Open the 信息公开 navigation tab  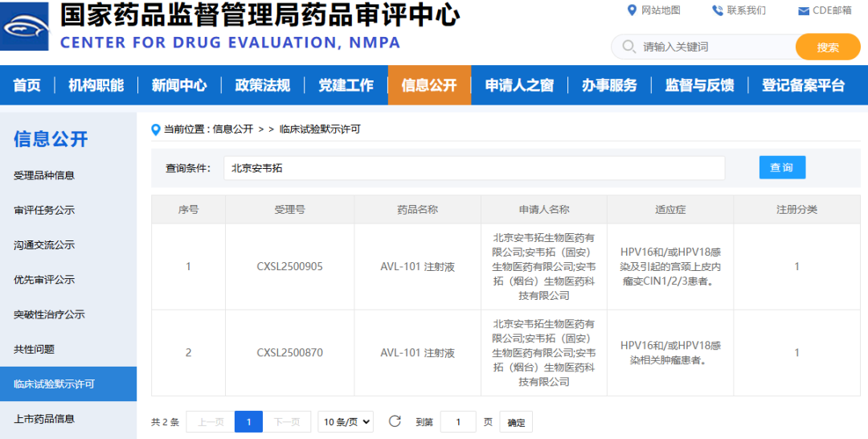[429, 85]
